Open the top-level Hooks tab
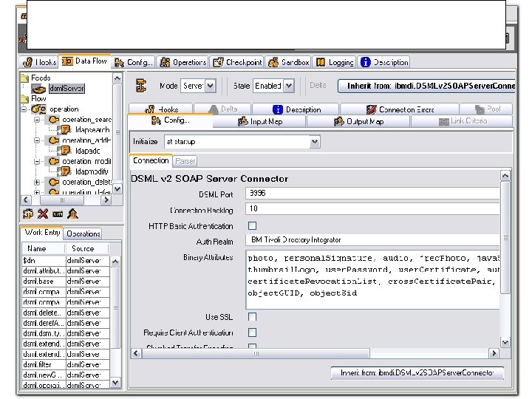Image resolution: width=532 pixels, height=399 pixels. pyautogui.click(x=39, y=62)
